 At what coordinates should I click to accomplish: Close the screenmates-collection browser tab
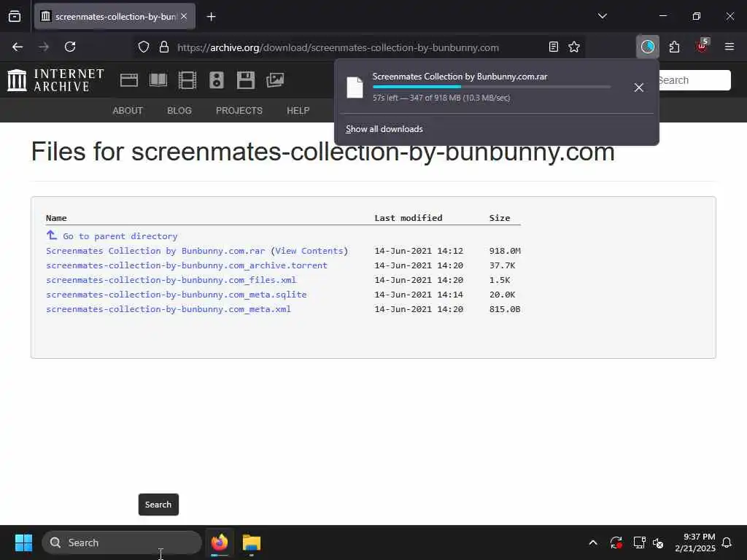pos(184,17)
